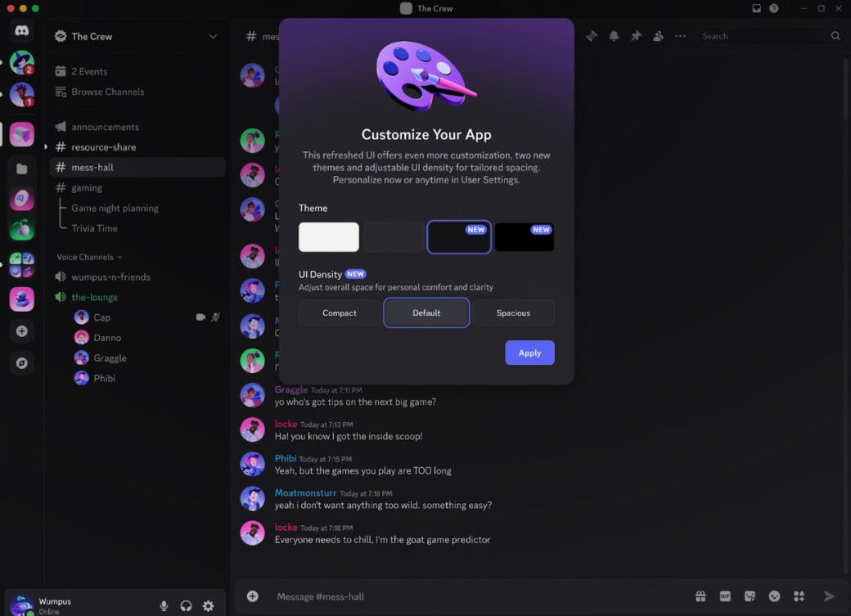This screenshot has height=616, width=851.
Task: Mute microphone in user panel
Action: coord(164,606)
